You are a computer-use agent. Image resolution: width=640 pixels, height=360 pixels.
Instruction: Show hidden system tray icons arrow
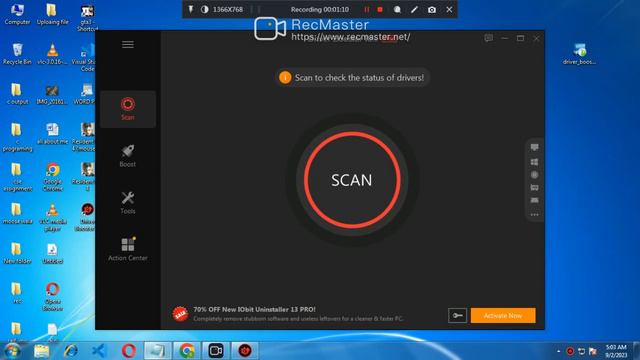[x=558, y=351]
